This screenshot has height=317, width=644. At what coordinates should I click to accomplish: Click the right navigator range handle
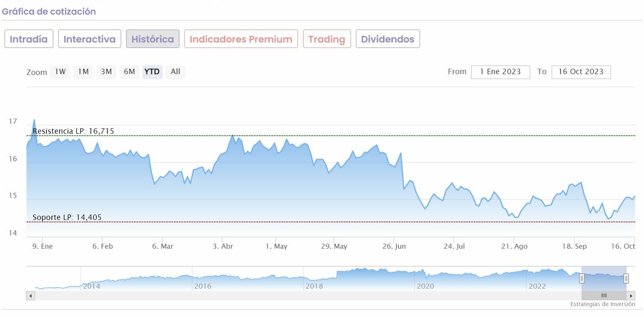[x=626, y=278]
